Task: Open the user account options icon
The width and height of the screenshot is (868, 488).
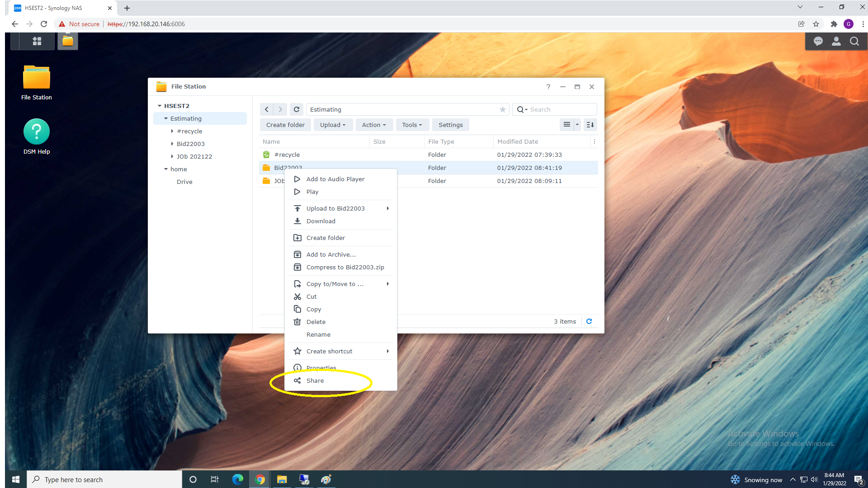Action: pos(836,41)
